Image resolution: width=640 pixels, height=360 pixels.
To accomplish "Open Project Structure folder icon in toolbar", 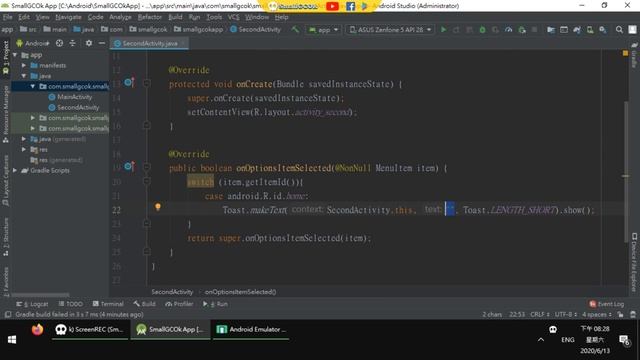I will pyautogui.click(x=551, y=30).
